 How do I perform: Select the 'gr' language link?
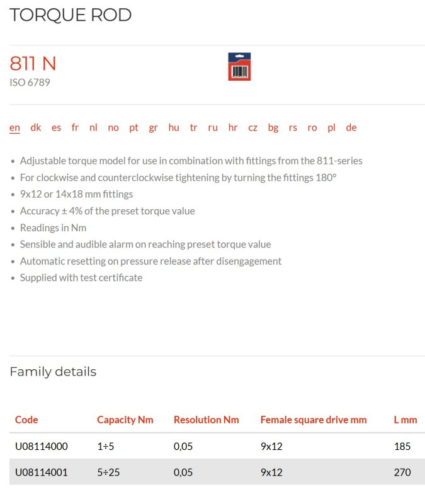click(x=153, y=128)
